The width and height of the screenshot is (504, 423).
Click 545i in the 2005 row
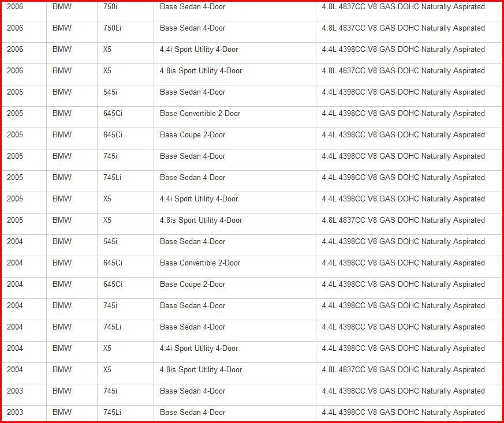point(110,92)
